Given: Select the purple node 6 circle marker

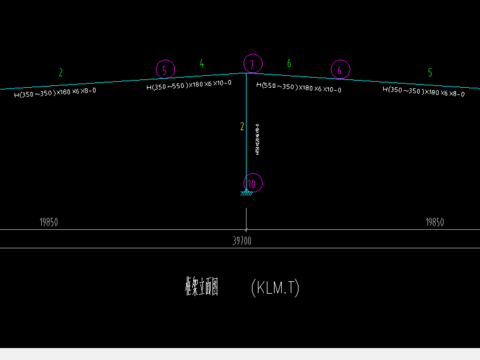Looking at the screenshot, I should tap(340, 69).
